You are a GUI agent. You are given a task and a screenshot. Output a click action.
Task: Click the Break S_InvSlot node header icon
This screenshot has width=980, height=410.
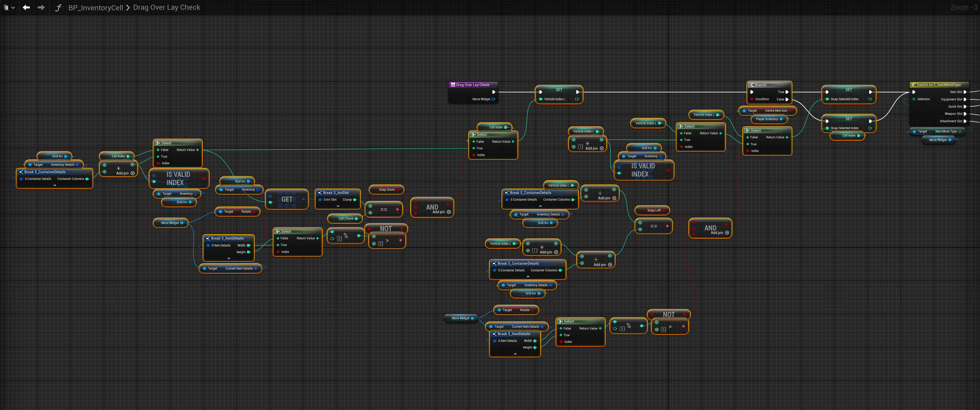pyautogui.click(x=320, y=193)
